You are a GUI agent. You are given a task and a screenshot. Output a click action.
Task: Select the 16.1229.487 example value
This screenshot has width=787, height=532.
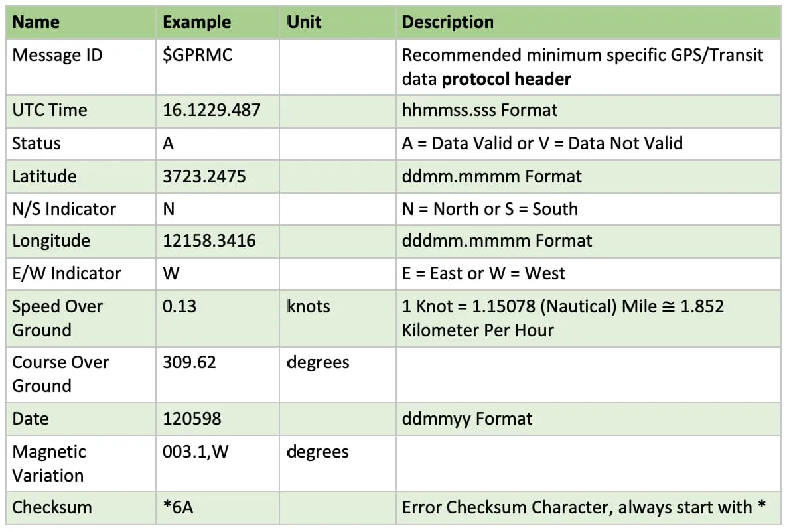pos(212,110)
